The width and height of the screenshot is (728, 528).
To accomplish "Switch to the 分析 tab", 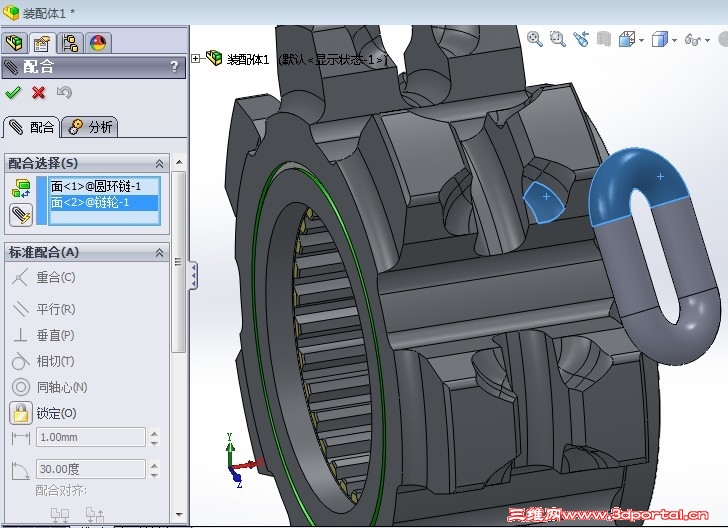I will [x=90, y=127].
